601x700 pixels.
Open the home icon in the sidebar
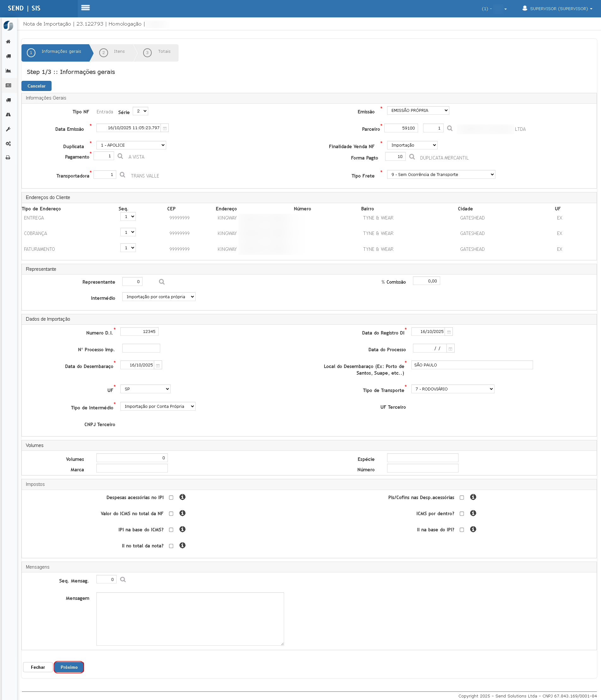point(9,42)
